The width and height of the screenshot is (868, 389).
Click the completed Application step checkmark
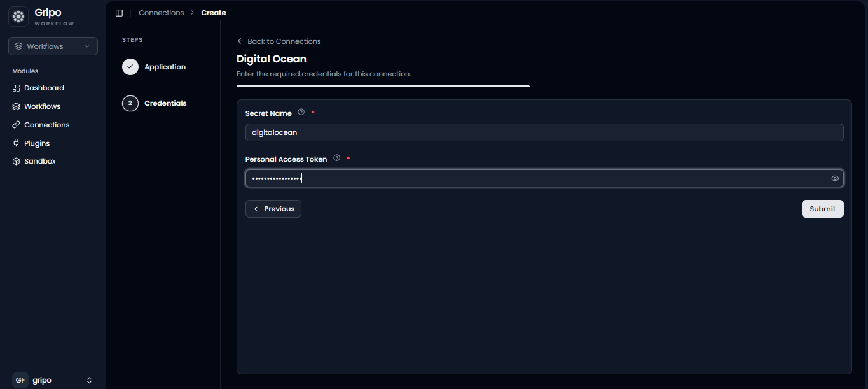130,67
